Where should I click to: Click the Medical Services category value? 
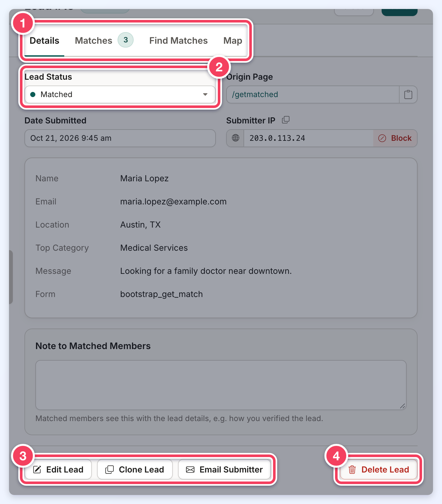coord(154,248)
